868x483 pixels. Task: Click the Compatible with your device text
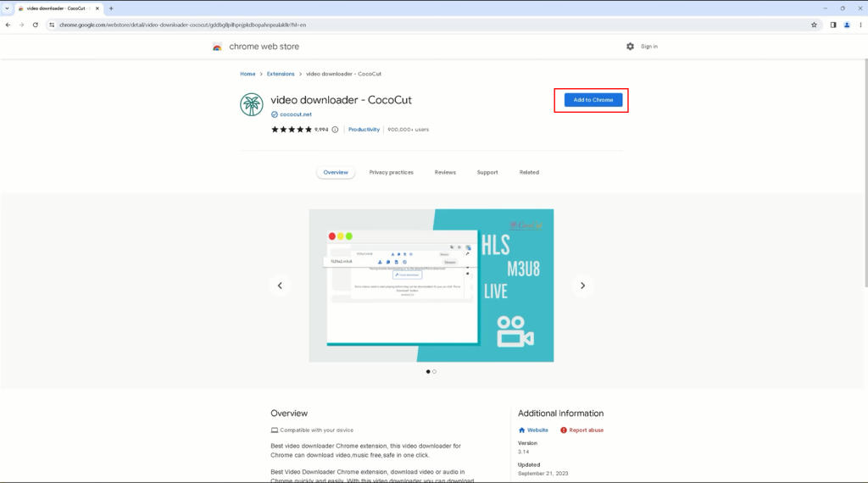[317, 430]
